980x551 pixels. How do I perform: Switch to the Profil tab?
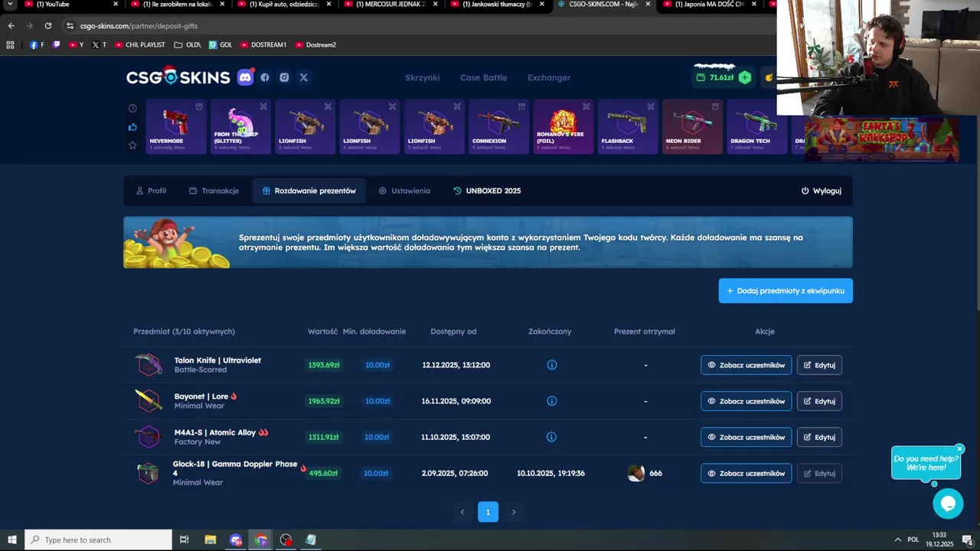tap(151, 191)
